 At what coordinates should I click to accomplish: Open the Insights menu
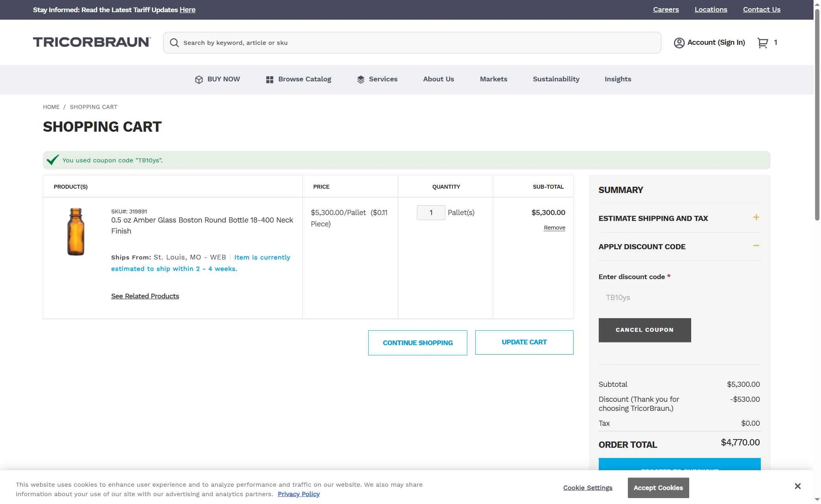tap(618, 79)
